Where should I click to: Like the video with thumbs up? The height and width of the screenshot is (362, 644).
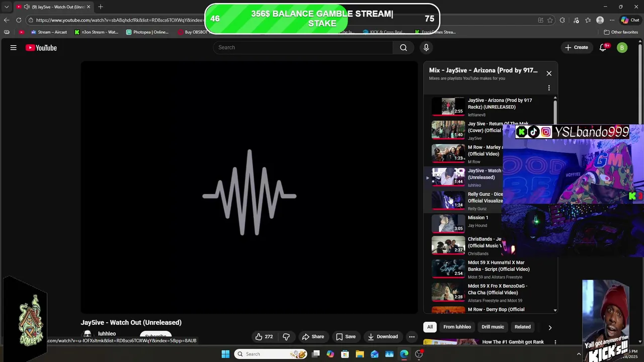click(264, 336)
